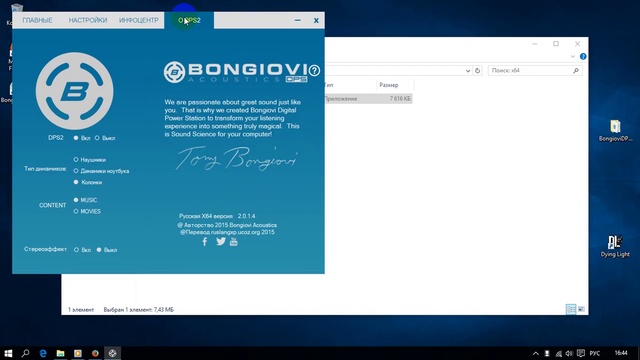Viewport: 640px width, 360px height.
Task: Open the Bongiovi help question mark icon
Action: (314, 71)
